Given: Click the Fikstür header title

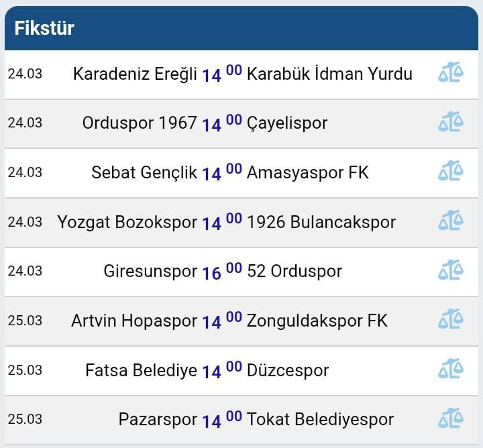Looking at the screenshot, I should click(x=44, y=28).
